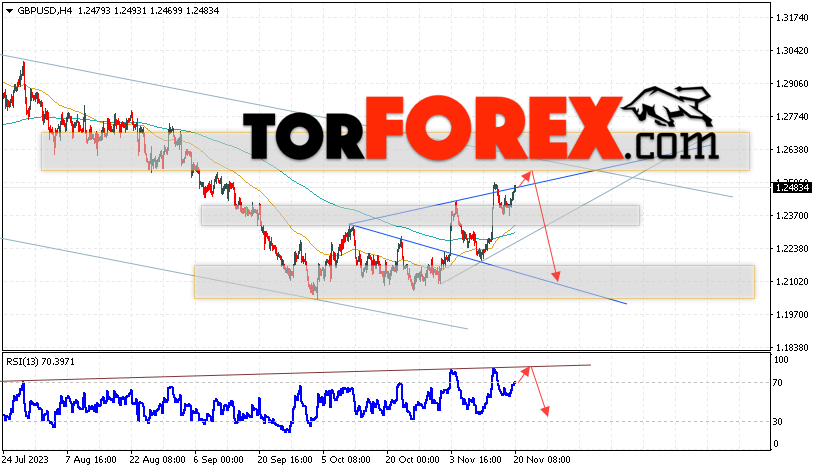Select the RSI 30 level label

click(777, 422)
